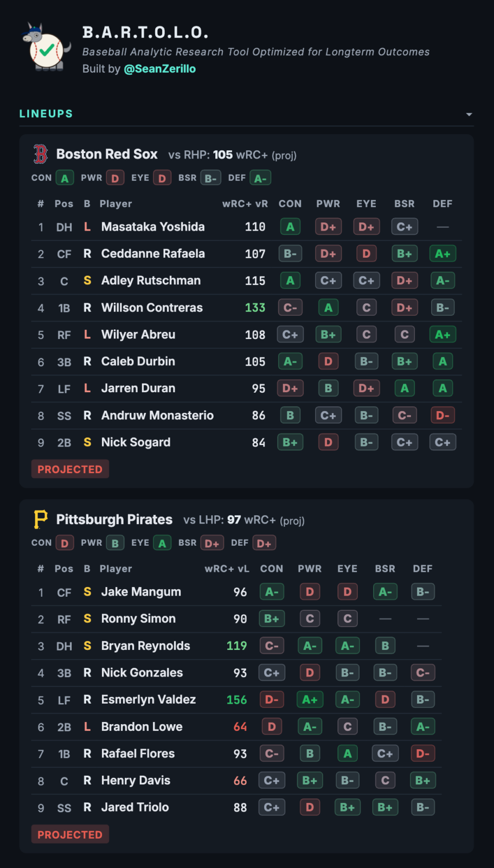Click Pirates team EYE grade A badge
Image resolution: width=494 pixels, height=868 pixels.
click(162, 543)
